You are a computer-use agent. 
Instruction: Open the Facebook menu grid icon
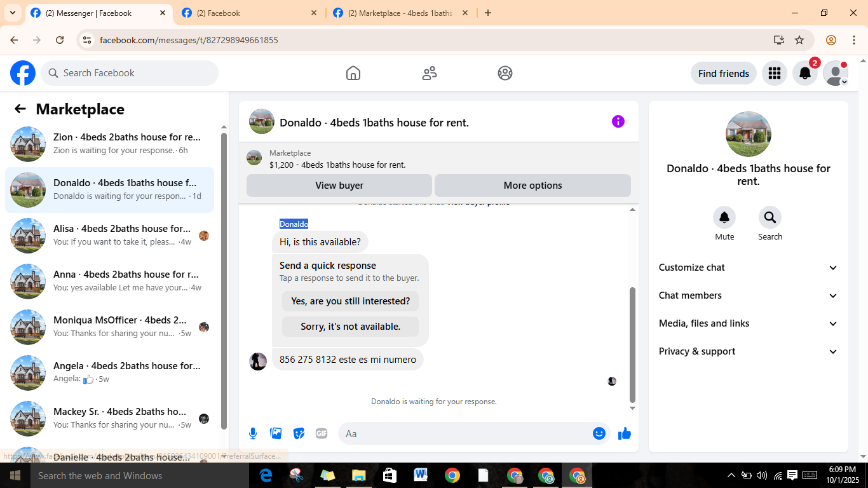[x=774, y=73]
